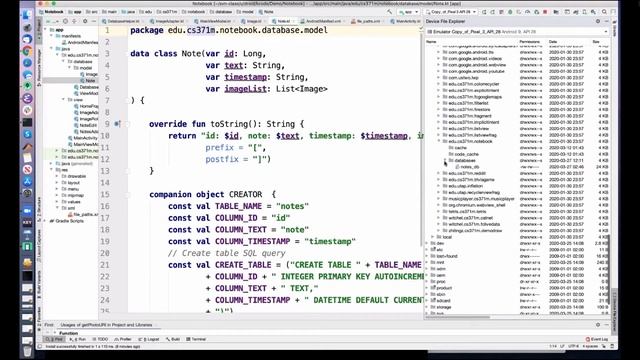This screenshot has width=640, height=360.
Task: Open the Copy_of_Pixel_3 API 28 device dropdown
Action: coord(451,12)
